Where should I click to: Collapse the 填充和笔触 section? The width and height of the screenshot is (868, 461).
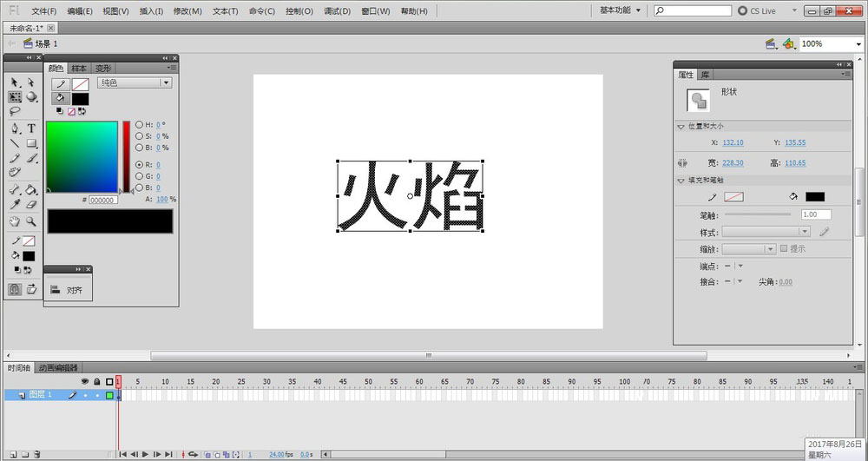tap(681, 181)
